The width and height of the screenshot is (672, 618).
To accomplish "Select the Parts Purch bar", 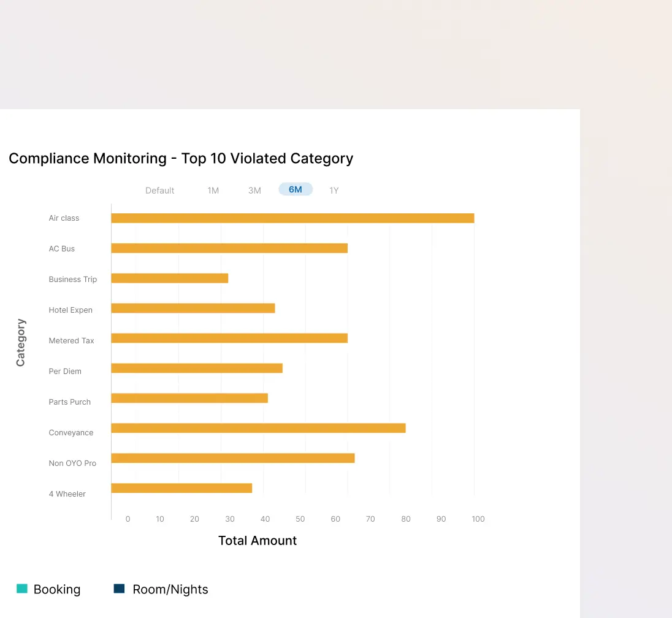I will pyautogui.click(x=189, y=399).
